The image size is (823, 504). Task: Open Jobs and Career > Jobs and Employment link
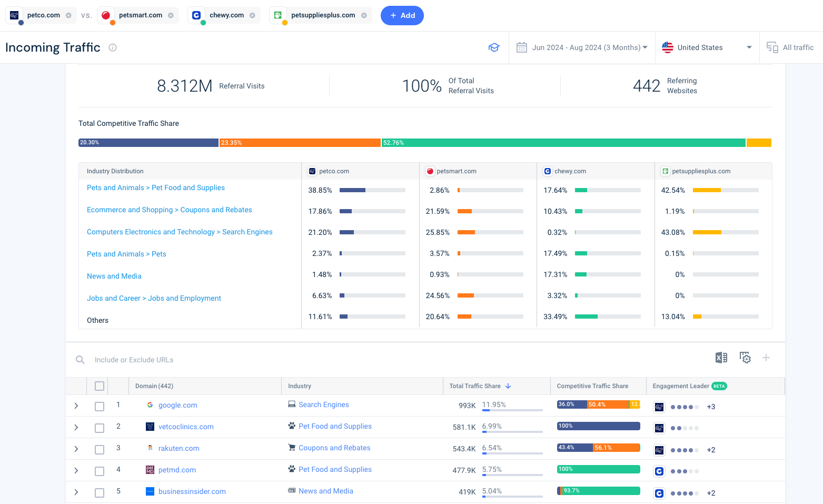click(x=154, y=298)
